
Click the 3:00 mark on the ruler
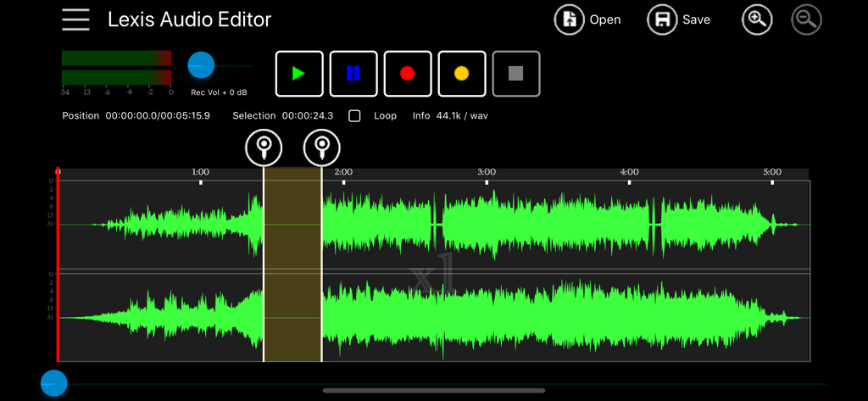tap(486, 172)
